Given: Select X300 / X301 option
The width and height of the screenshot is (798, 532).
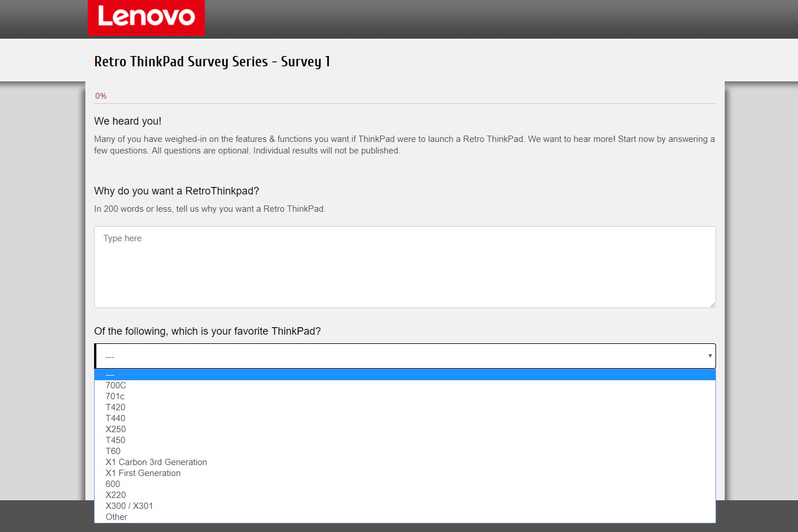Looking at the screenshot, I should (x=404, y=506).
